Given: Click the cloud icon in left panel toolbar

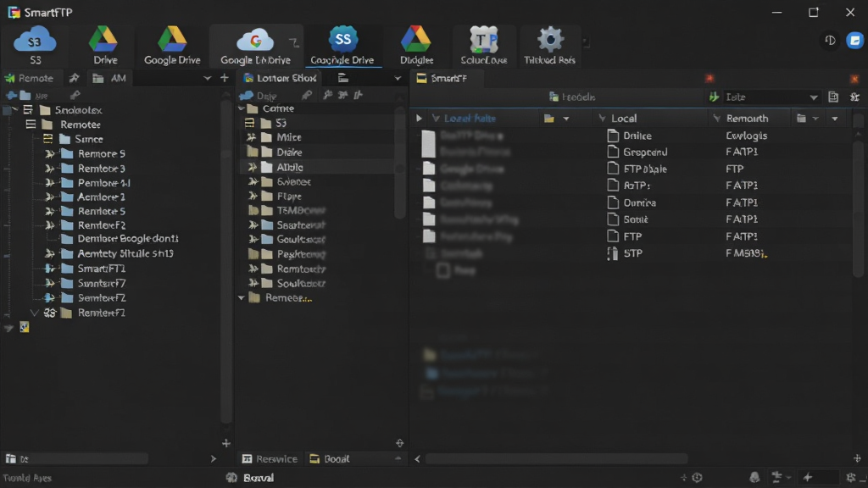Looking at the screenshot, I should [12, 95].
